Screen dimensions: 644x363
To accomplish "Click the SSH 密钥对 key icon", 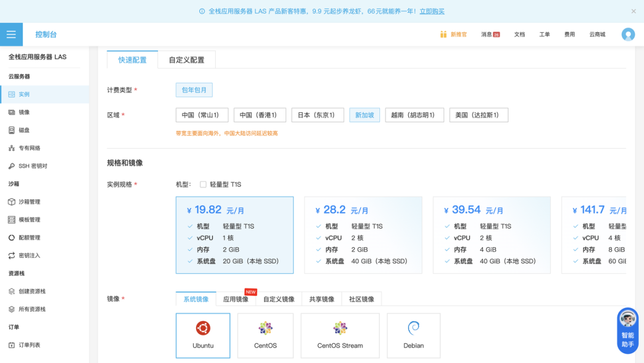I will click(x=11, y=166).
